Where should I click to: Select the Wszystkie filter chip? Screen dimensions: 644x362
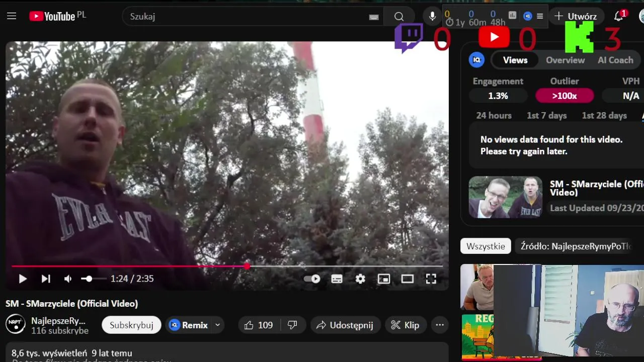coord(486,246)
